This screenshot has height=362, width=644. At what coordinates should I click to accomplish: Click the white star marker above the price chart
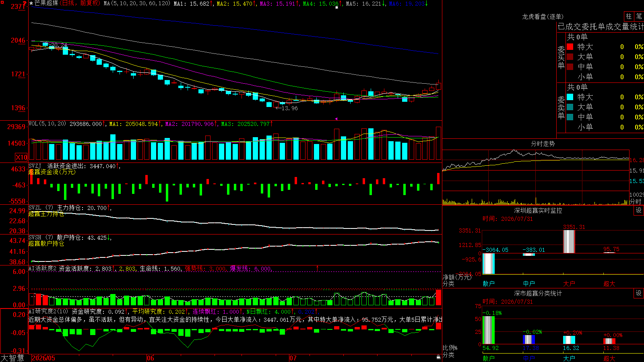337,7
